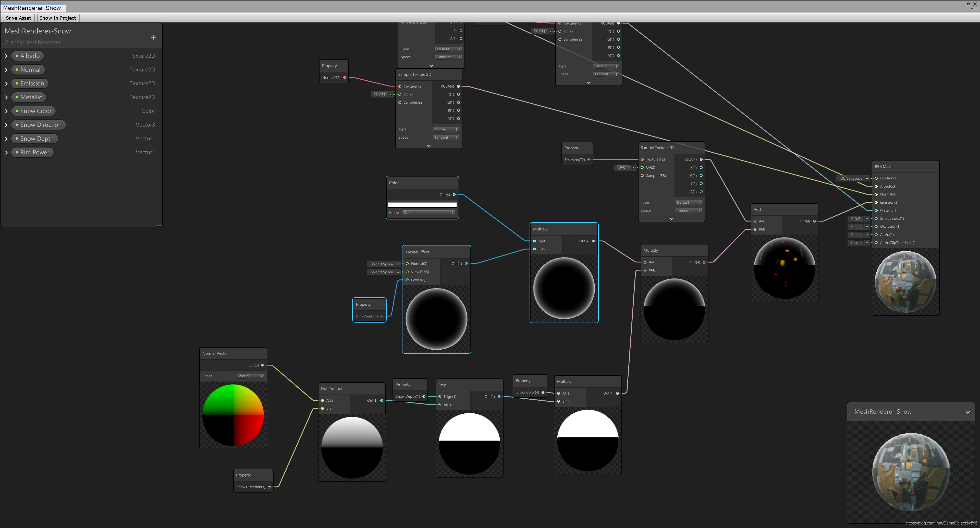This screenshot has width=980, height=528.
Task: Expand the Snow Color property entry
Action: [6, 111]
